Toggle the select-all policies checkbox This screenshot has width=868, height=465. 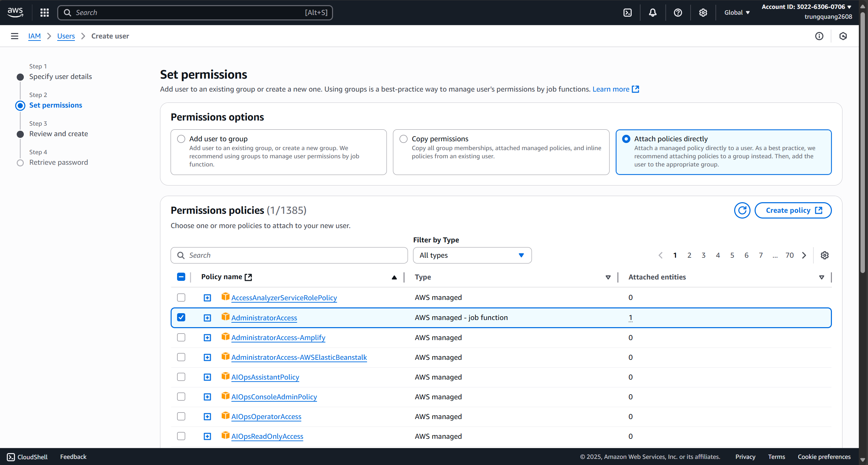point(181,277)
